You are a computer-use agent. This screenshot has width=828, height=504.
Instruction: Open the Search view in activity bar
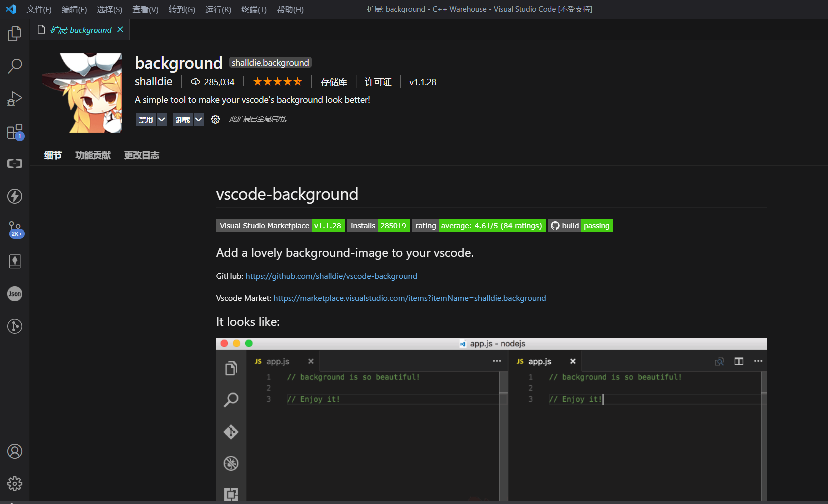pos(15,66)
